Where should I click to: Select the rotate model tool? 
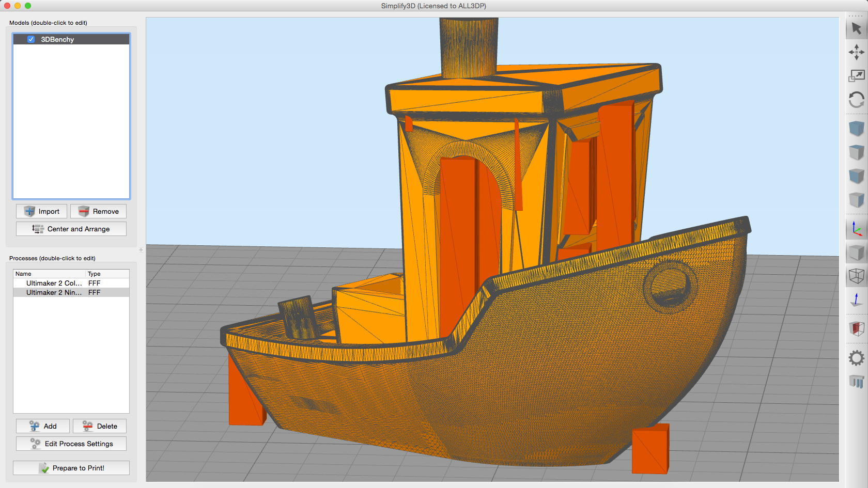coord(856,100)
